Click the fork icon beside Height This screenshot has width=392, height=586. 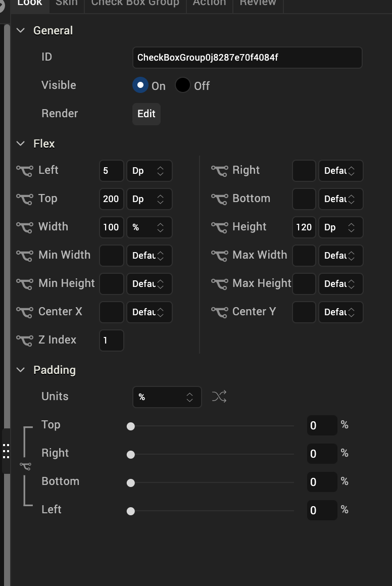[x=219, y=227]
